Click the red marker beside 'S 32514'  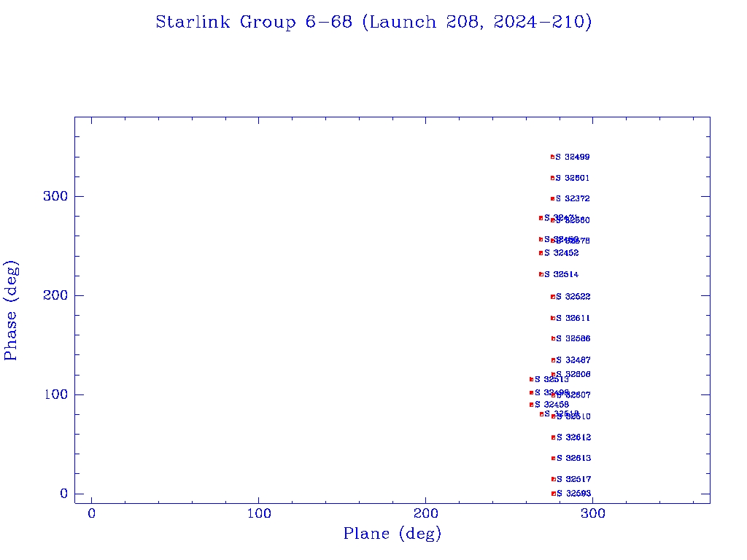click(x=541, y=274)
